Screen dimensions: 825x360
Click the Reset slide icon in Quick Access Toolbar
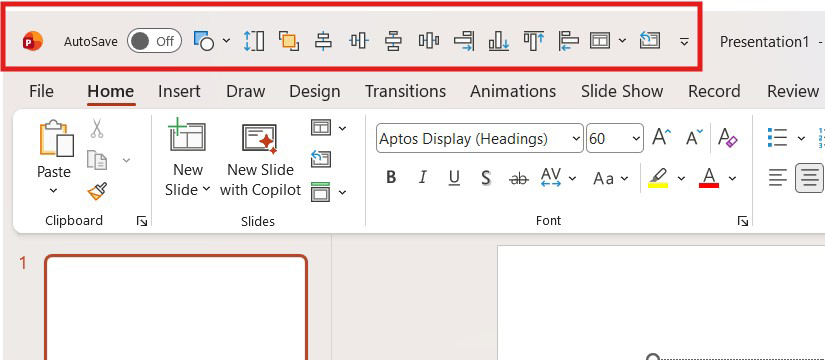(650, 40)
